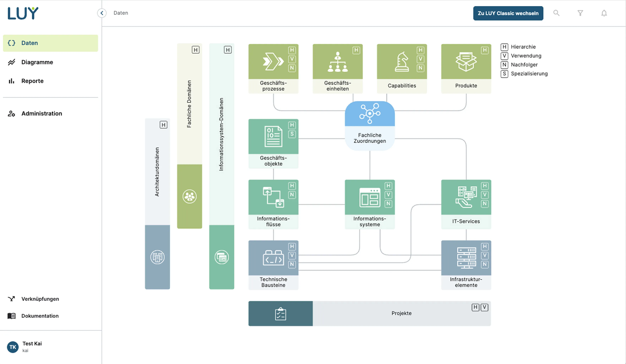The image size is (626, 364).
Task: Open the notifications bell
Action: (604, 13)
